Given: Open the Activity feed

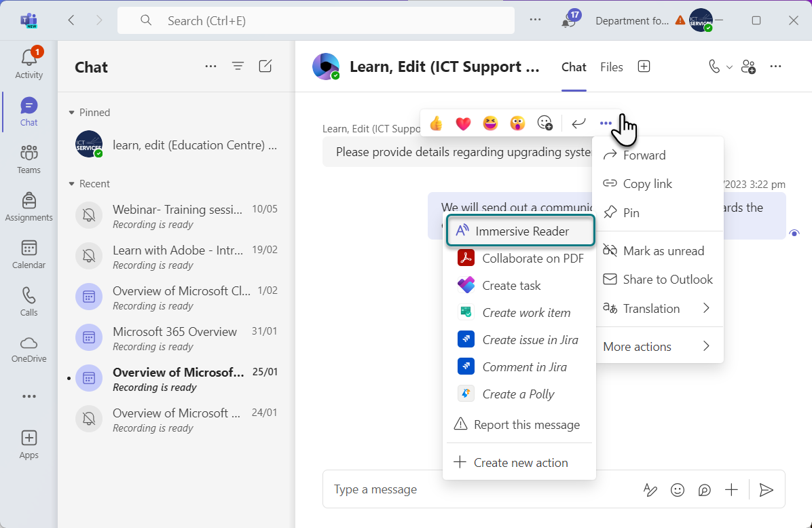Looking at the screenshot, I should [x=29, y=64].
